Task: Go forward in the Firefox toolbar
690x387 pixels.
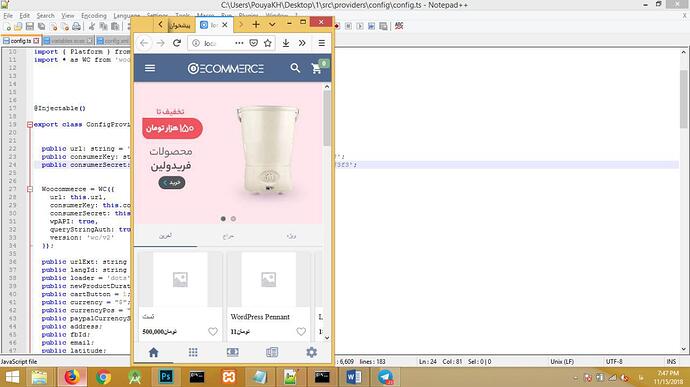Action: (161, 43)
